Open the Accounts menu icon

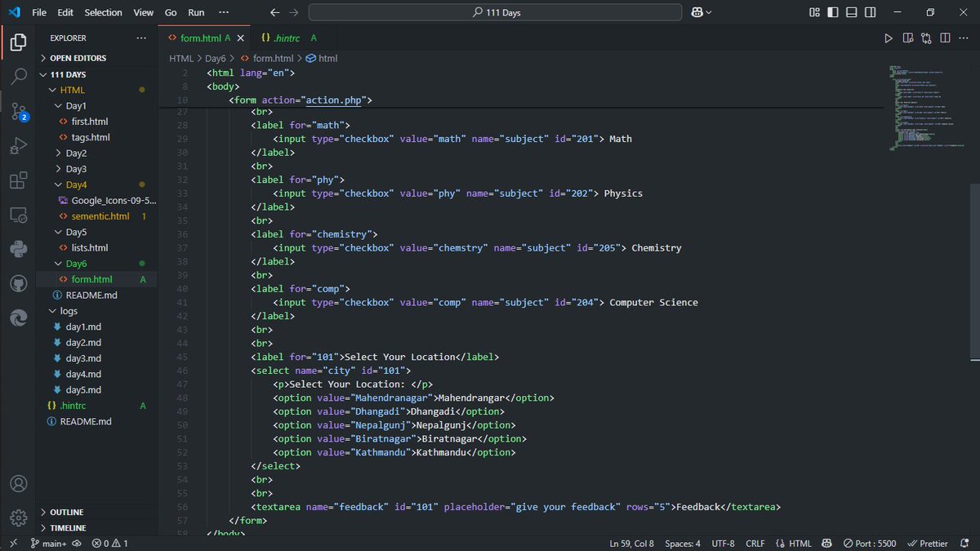[18, 483]
